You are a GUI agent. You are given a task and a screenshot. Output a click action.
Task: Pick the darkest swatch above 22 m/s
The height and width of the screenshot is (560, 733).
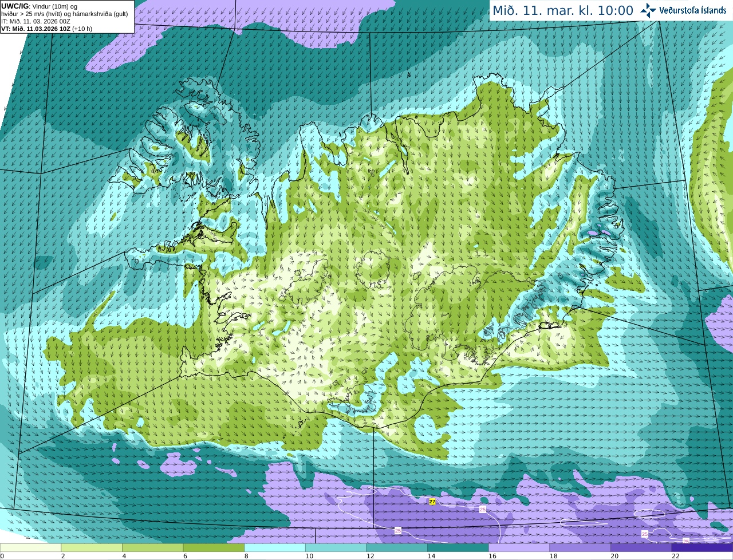tap(702, 548)
